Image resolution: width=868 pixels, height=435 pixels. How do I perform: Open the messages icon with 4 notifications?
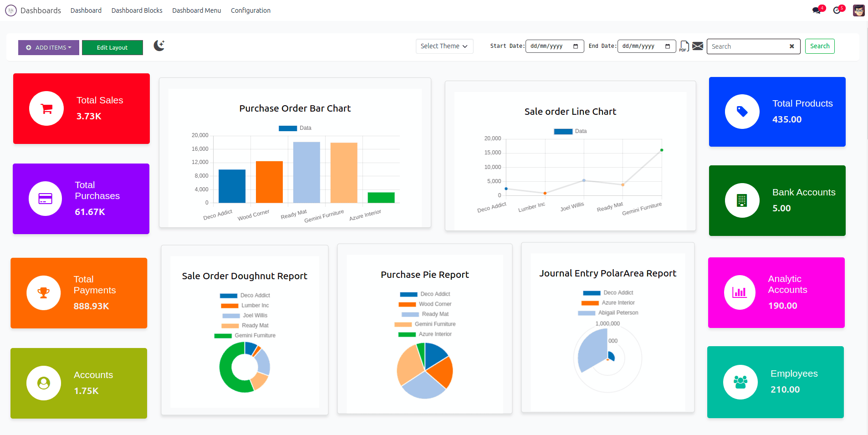pyautogui.click(x=817, y=10)
